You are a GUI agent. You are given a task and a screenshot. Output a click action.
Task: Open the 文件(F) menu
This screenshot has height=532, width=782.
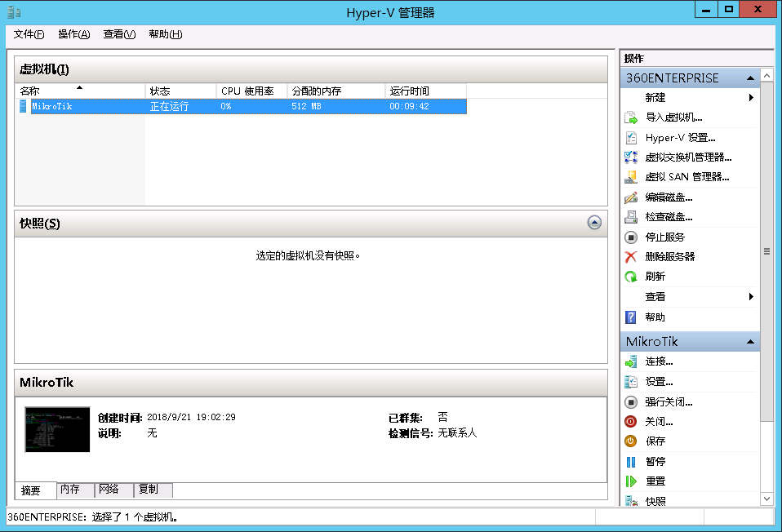coord(29,34)
